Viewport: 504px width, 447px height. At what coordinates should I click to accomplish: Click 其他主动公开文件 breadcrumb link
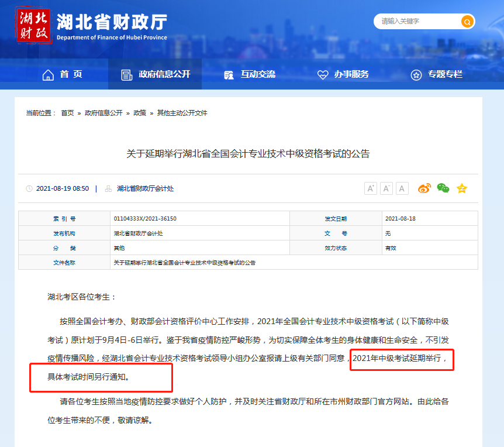(182, 113)
